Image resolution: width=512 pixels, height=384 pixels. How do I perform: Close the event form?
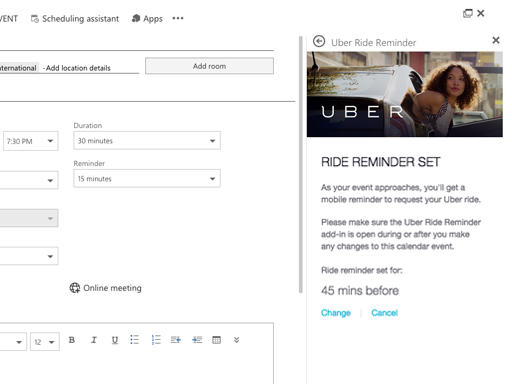481,13
